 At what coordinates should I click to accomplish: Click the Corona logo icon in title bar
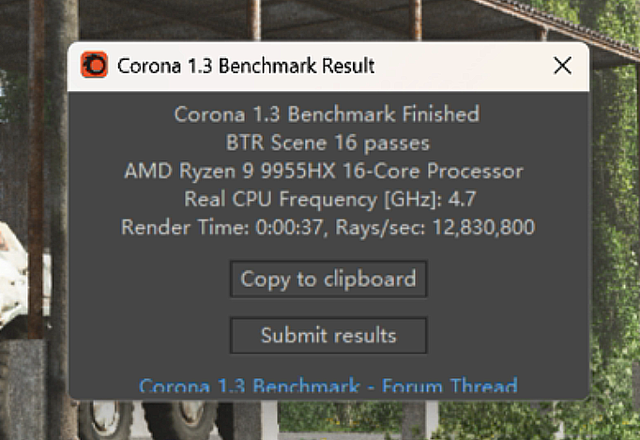(x=95, y=66)
